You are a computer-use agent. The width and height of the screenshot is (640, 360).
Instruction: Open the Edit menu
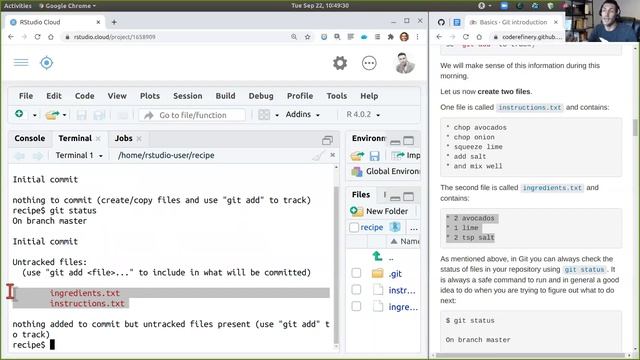click(53, 96)
